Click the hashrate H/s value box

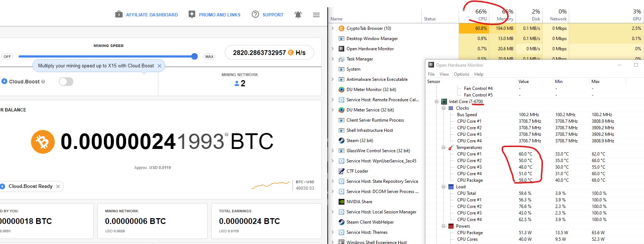point(269,53)
